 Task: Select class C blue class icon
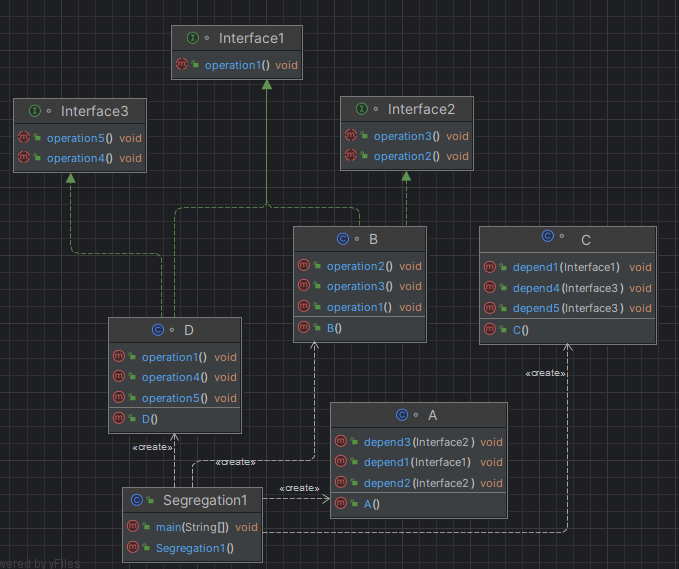point(547,237)
